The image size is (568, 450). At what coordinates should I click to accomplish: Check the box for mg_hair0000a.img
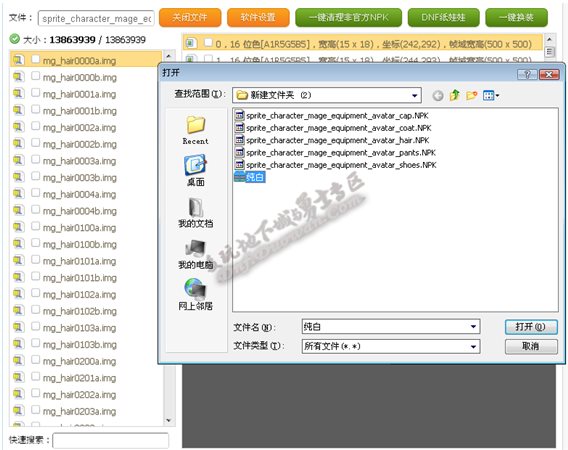[36, 59]
